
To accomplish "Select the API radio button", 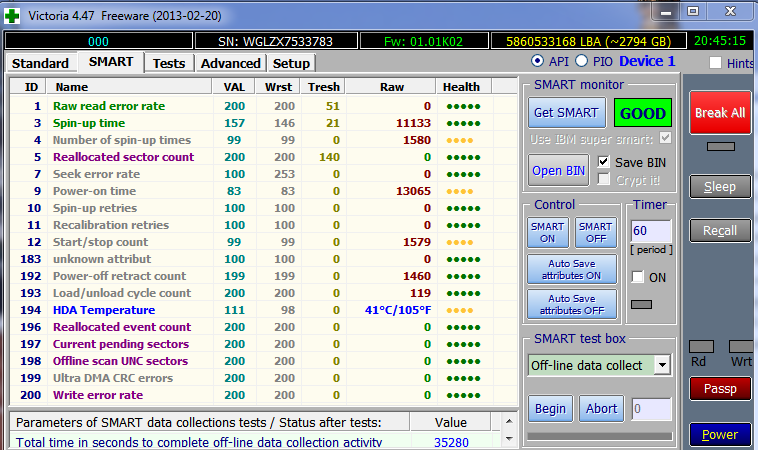I will point(537,61).
